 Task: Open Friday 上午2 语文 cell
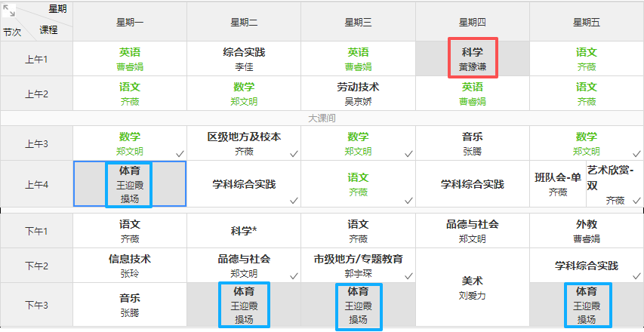[587, 94]
